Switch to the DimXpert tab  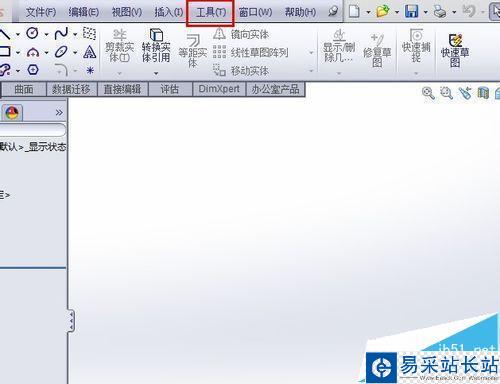[x=219, y=89]
